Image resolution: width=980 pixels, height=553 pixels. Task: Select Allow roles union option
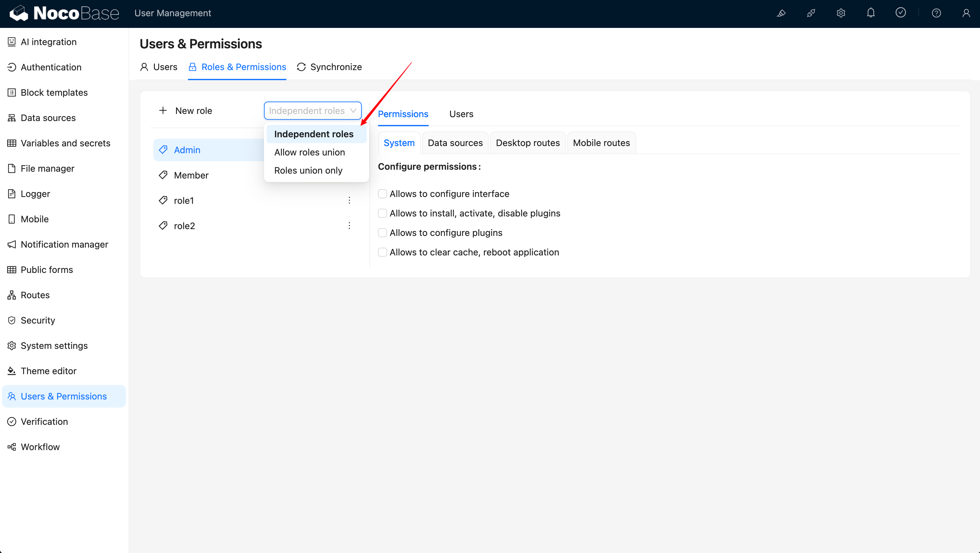309,152
